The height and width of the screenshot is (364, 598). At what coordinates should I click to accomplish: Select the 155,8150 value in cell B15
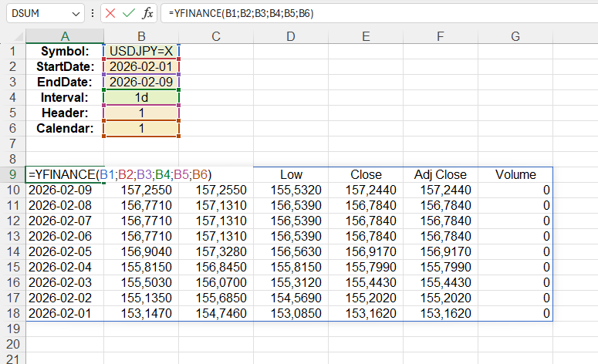pos(141,267)
